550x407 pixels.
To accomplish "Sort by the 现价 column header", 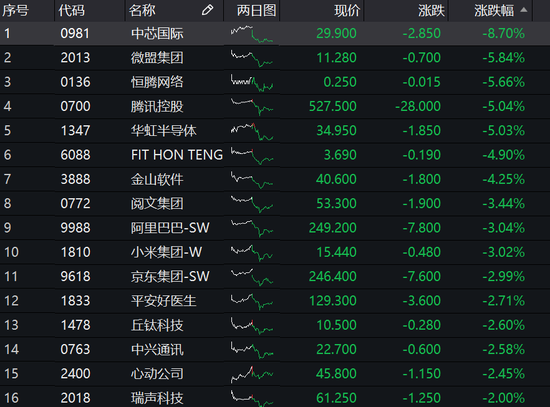I will pyautogui.click(x=347, y=11).
